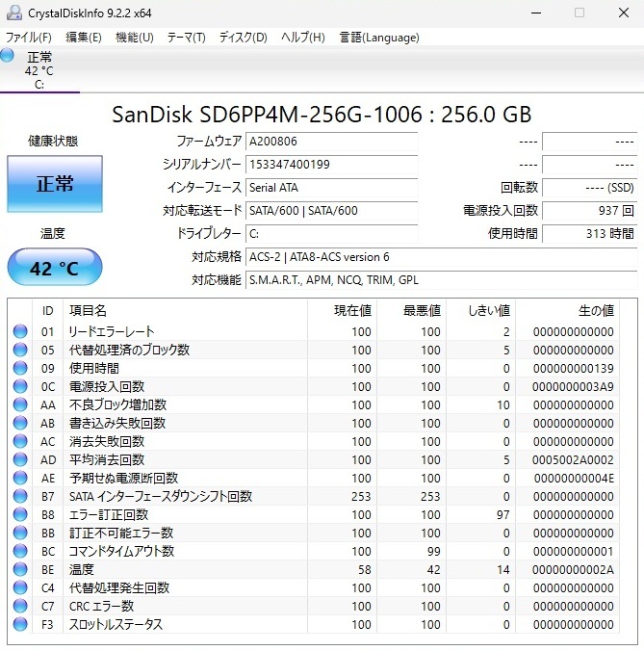Click the serial number field 153347400199

click(331, 165)
